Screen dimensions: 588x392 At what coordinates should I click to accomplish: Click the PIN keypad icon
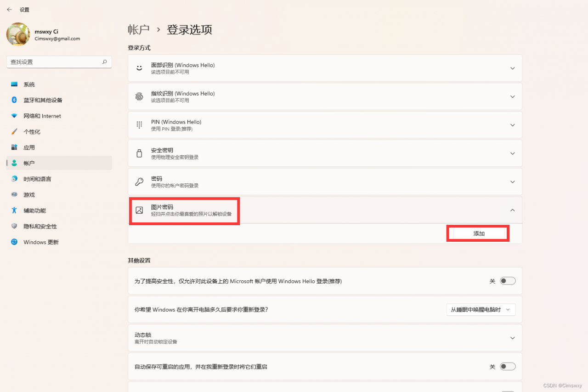pyautogui.click(x=139, y=125)
